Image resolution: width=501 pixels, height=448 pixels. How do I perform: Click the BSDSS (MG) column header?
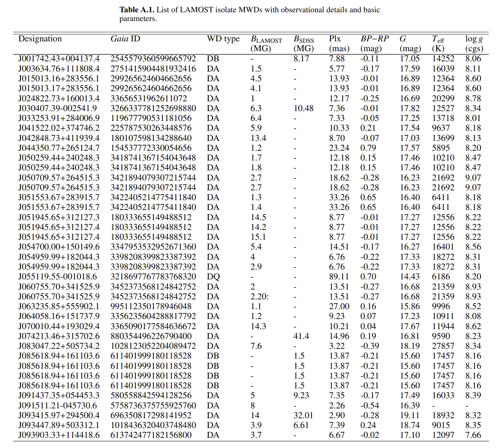(x=304, y=43)
